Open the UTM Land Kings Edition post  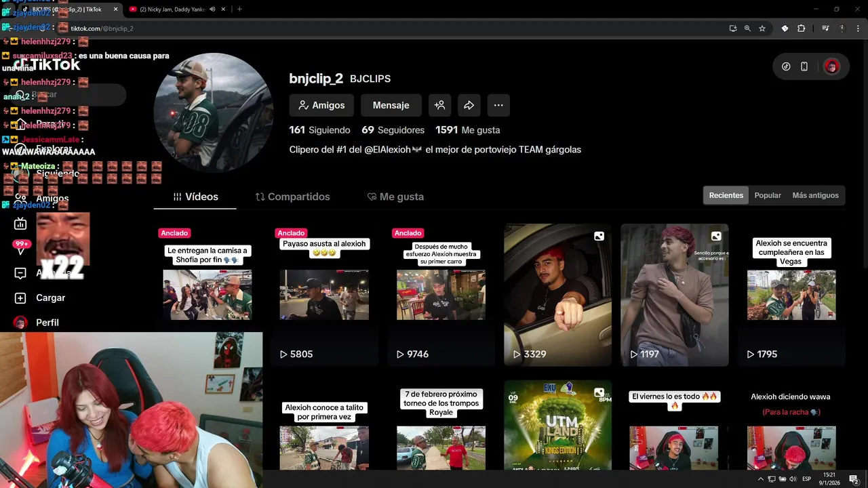pos(557,425)
